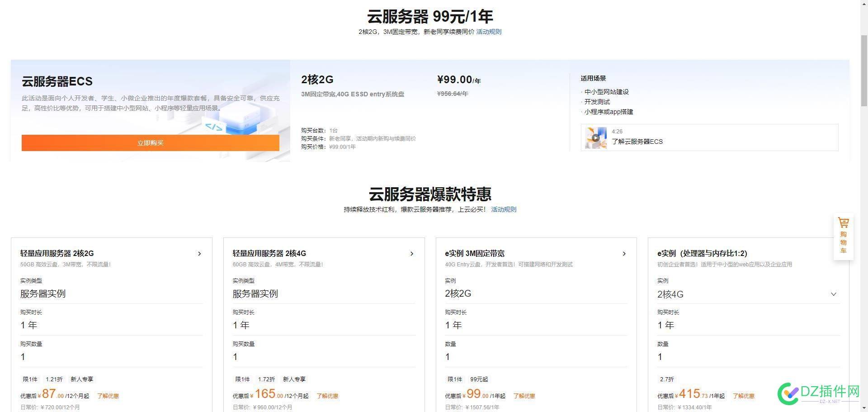Click the 轻量应用服务器 2核4G card title

click(x=269, y=253)
